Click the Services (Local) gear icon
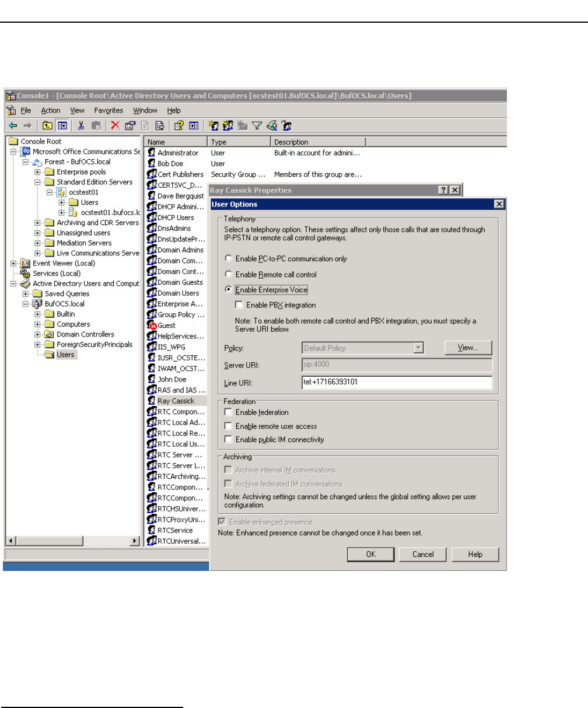 [x=24, y=273]
